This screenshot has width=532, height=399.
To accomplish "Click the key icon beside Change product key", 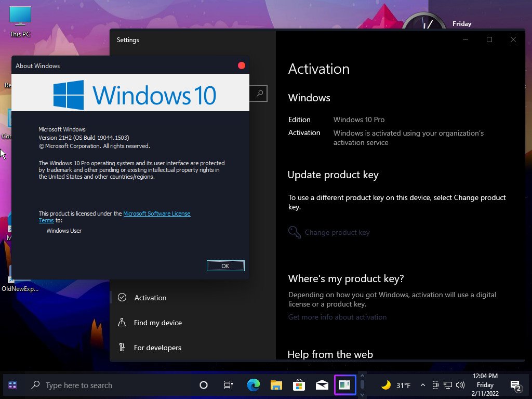I will coord(294,232).
